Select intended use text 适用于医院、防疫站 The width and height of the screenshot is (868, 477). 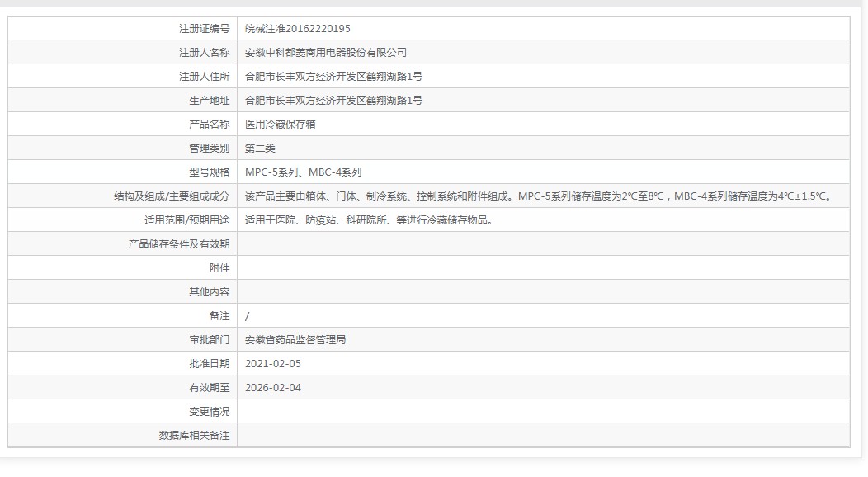pyautogui.click(x=370, y=220)
